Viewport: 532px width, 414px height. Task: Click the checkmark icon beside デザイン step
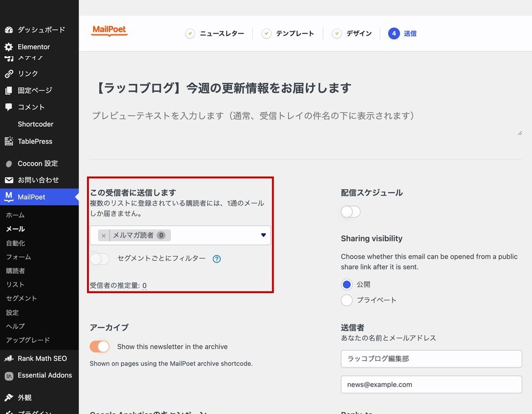(x=337, y=34)
